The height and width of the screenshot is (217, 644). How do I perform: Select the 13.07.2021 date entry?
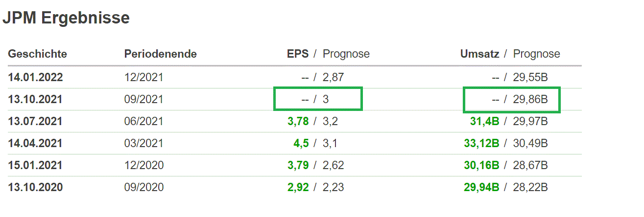(35, 121)
